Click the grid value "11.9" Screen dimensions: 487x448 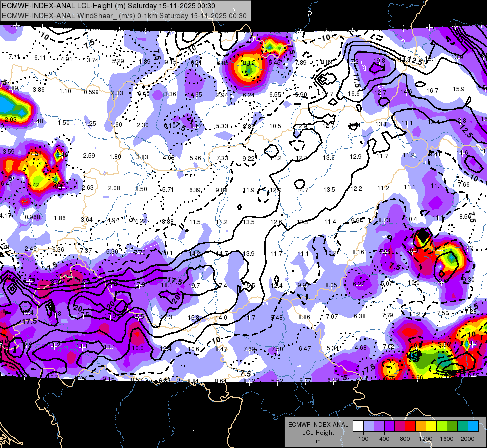[248, 190]
